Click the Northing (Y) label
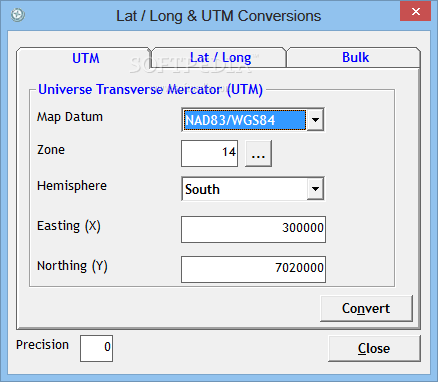This screenshot has width=438, height=382. (72, 266)
